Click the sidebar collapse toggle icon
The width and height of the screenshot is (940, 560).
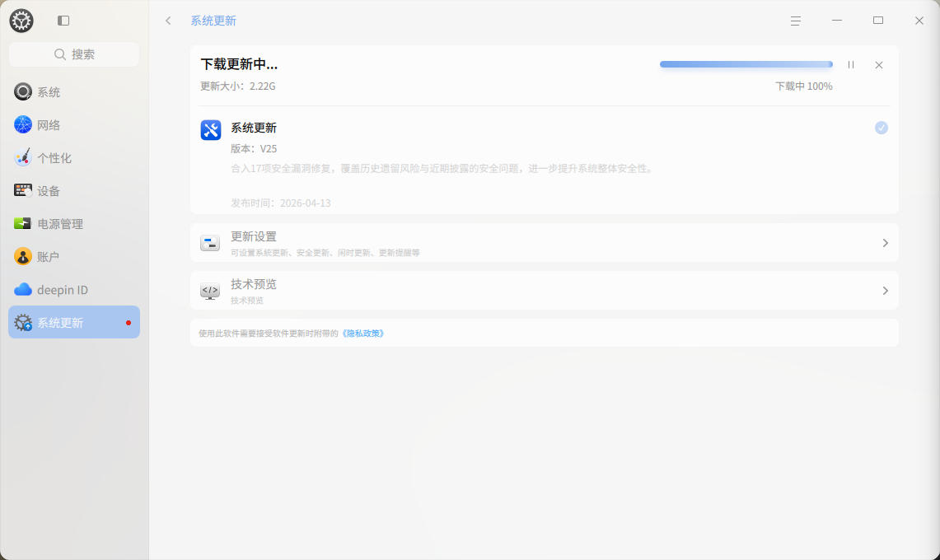pos(63,21)
